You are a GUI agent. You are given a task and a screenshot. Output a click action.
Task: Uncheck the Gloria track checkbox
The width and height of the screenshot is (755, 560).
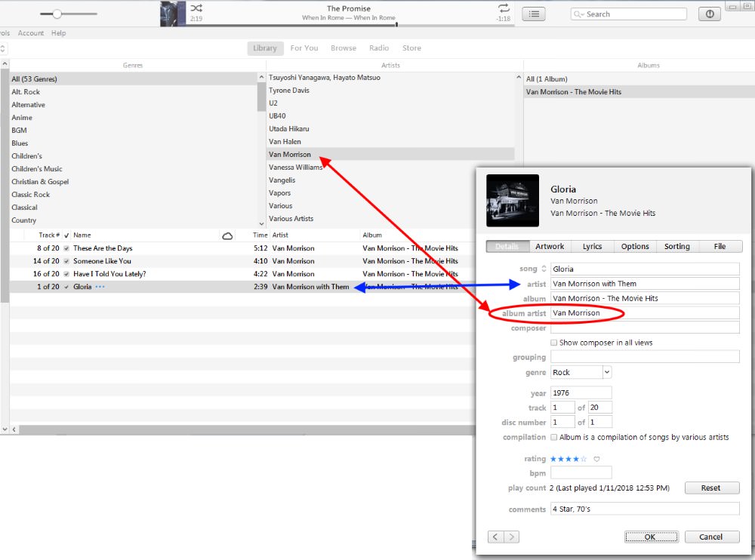[x=66, y=287]
